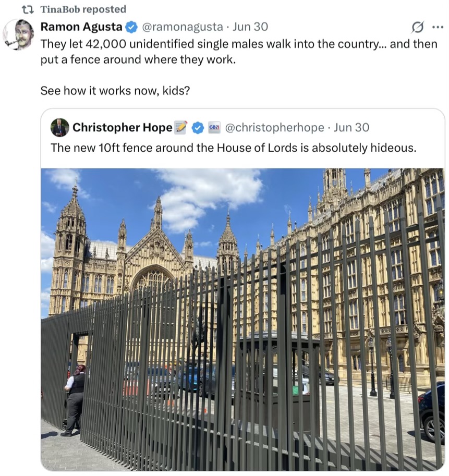Click the GBN affiliation badge
Screen dimensions: 449x476
pyautogui.click(x=214, y=128)
